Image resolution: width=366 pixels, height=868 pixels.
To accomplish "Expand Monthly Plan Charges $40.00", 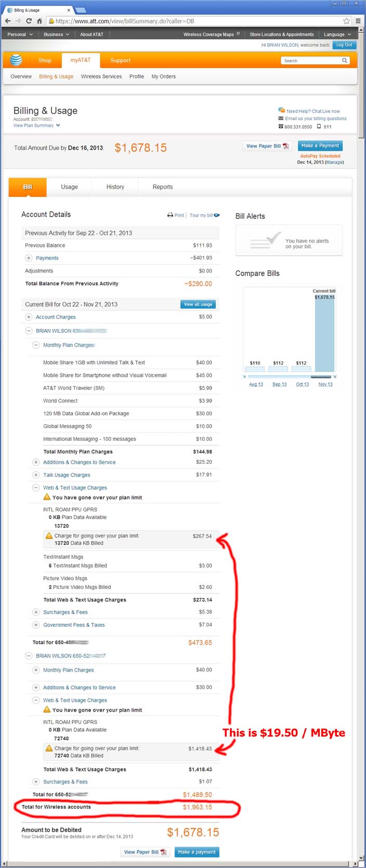I will [x=36, y=670].
